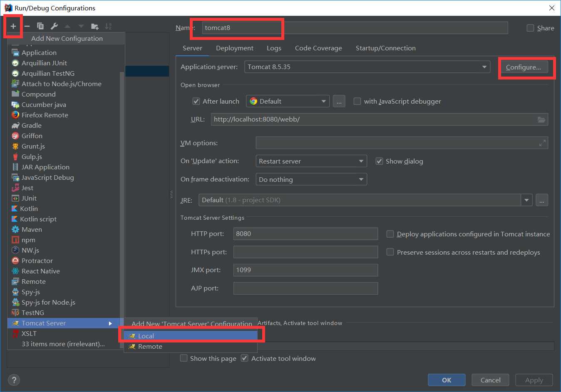
Task: Choose Remote in Tomcat Server submenu
Action: (191, 346)
